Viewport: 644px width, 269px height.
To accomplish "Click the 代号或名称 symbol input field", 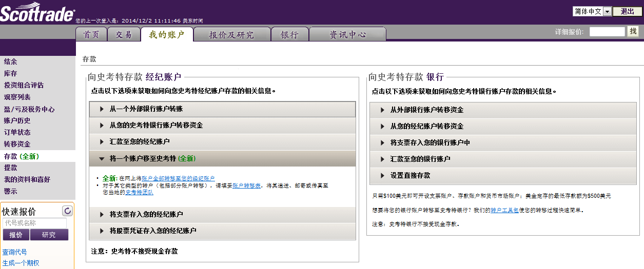I will [34, 223].
